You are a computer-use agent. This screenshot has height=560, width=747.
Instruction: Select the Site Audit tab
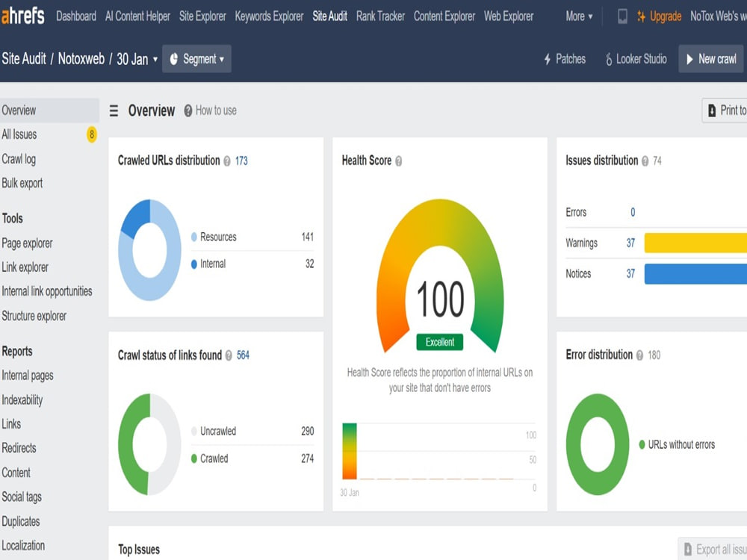[329, 16]
